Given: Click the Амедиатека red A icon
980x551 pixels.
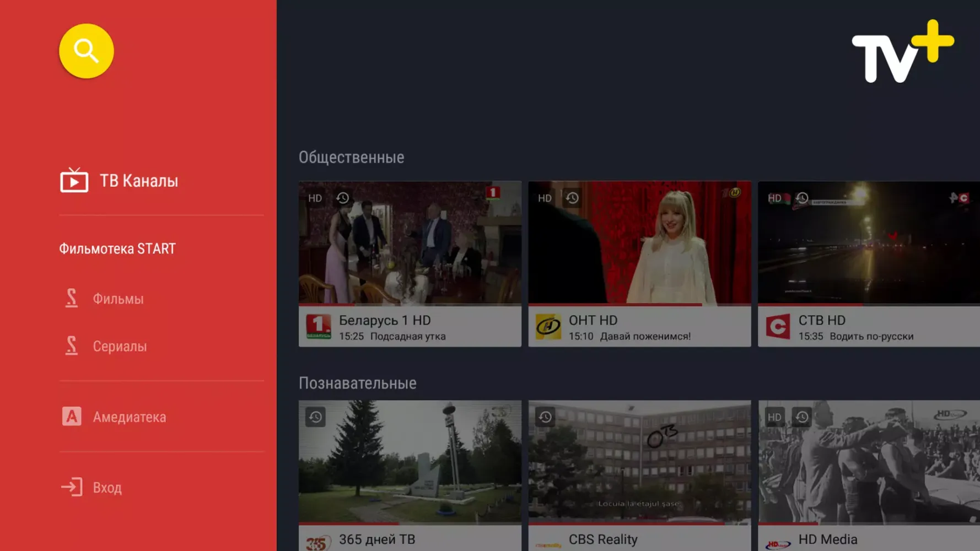Looking at the screenshot, I should pyautogui.click(x=72, y=417).
